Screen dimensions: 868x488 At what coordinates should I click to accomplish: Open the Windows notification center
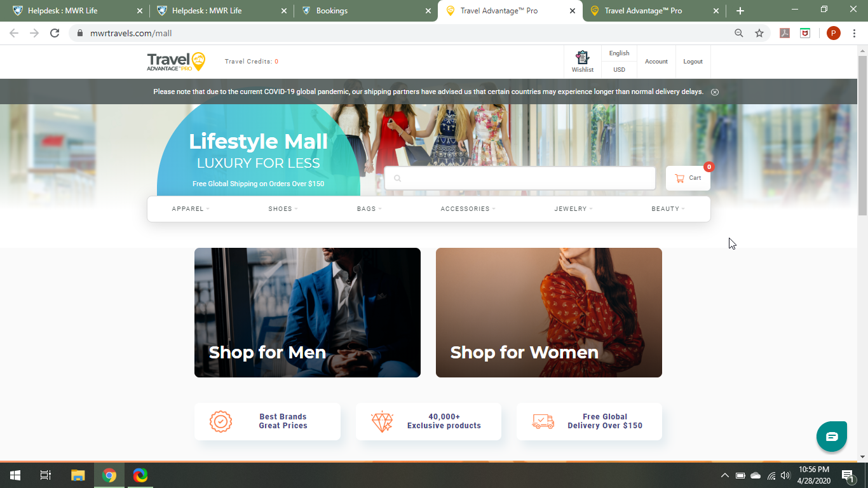click(x=848, y=475)
